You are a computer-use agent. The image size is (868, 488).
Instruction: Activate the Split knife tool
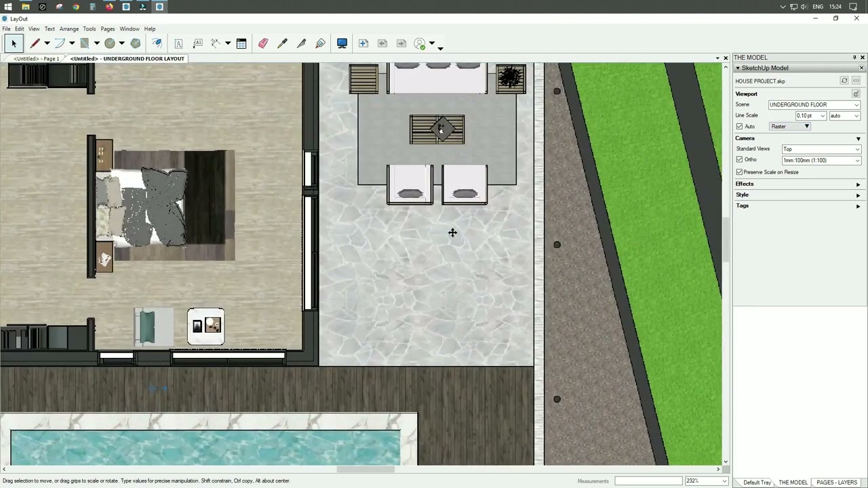tap(302, 43)
